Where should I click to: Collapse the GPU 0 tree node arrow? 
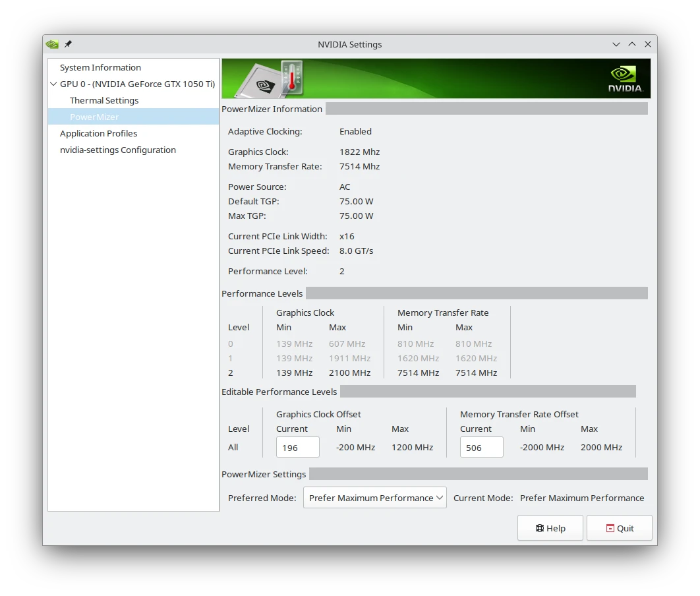[53, 84]
